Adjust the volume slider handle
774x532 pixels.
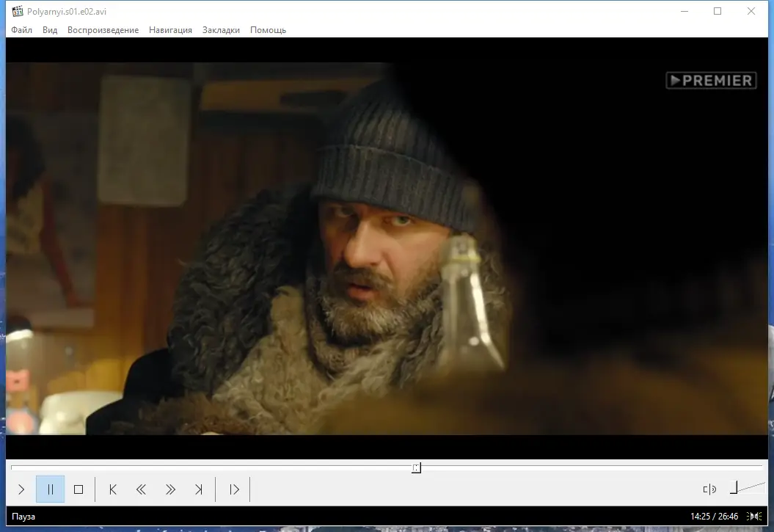[734, 487]
